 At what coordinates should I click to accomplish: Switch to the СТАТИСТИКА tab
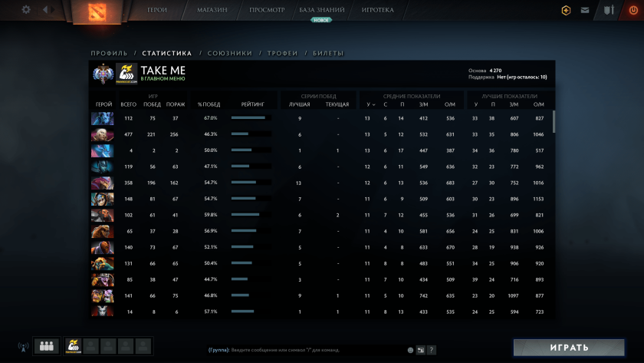(167, 54)
